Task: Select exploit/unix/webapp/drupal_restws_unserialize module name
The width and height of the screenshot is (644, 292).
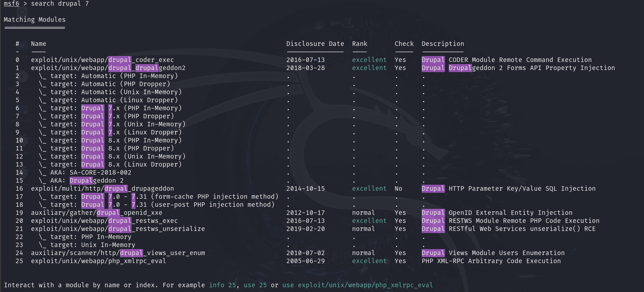Action: tap(118, 229)
